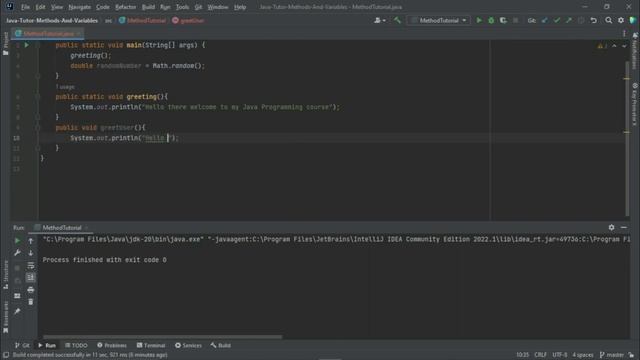
Task: Open the Git menu
Action: click(x=198, y=7)
